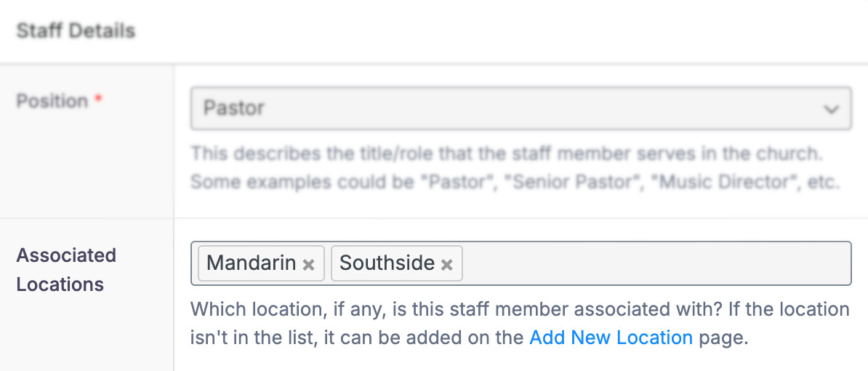The width and height of the screenshot is (868, 371).
Task: Follow the Add New Location link
Action: coord(611,338)
